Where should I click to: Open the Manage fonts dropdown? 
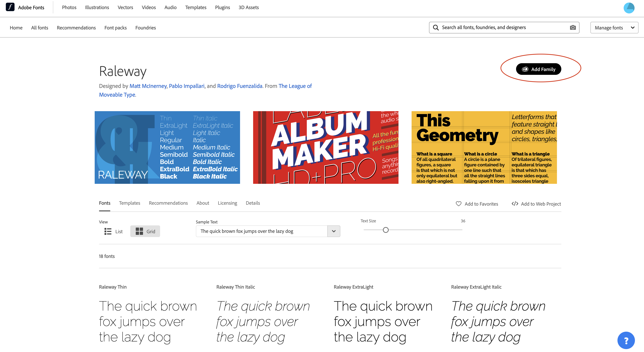point(614,27)
